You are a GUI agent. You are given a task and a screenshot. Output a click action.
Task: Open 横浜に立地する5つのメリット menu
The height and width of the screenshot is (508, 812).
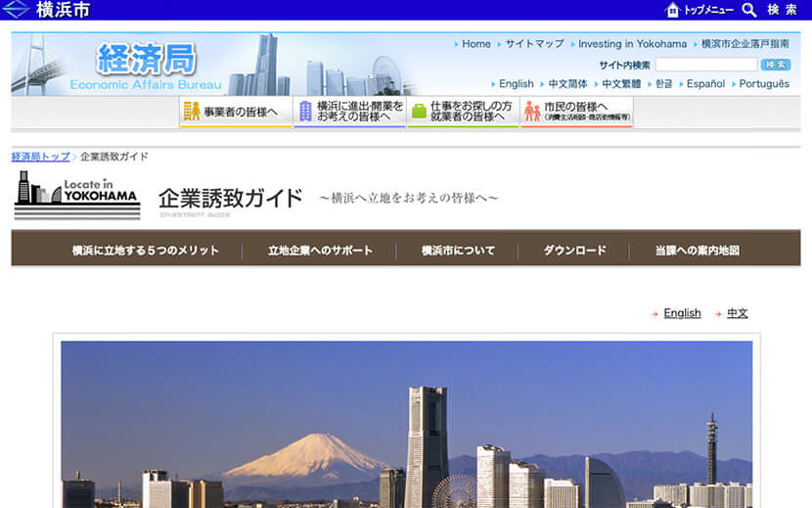pos(145,251)
